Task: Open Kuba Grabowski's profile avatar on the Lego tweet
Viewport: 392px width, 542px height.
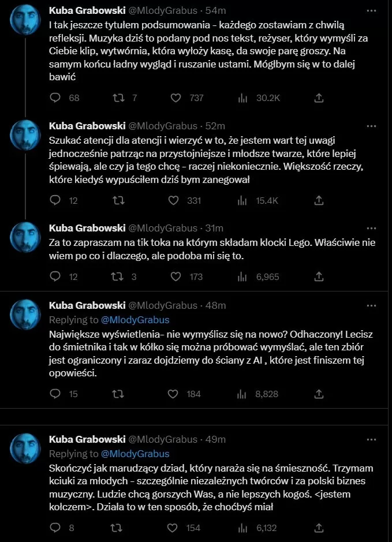Action: pyautogui.click(x=25, y=238)
